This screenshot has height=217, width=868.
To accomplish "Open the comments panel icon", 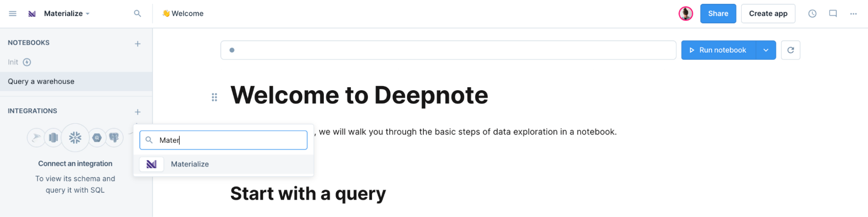I will [x=833, y=13].
